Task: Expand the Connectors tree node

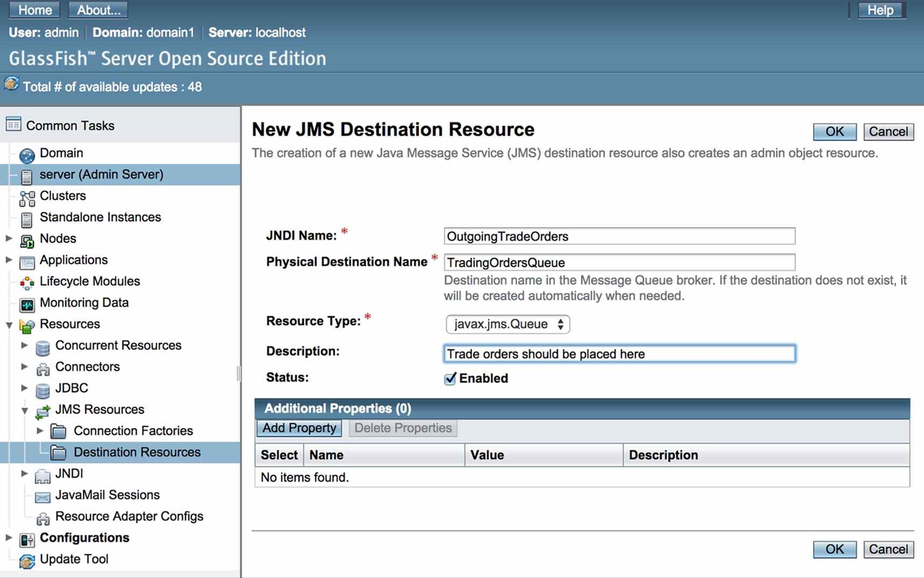Action: pyautogui.click(x=24, y=366)
